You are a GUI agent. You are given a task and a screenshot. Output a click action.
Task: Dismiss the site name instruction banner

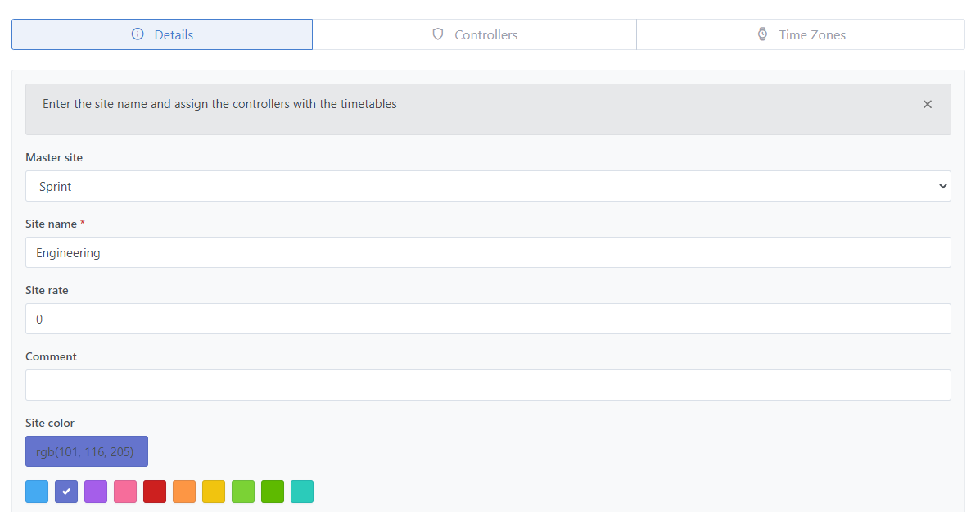click(x=927, y=104)
